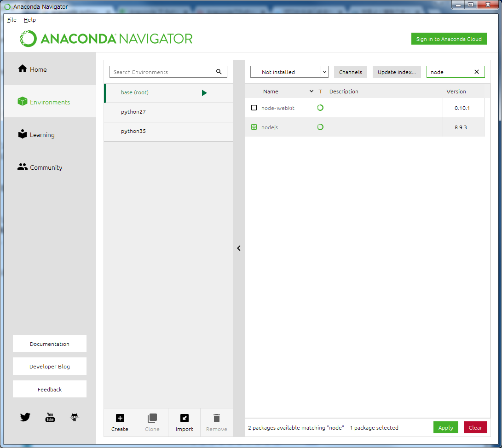
Task: Sort packages by Name column arrow
Action: pos(311,91)
